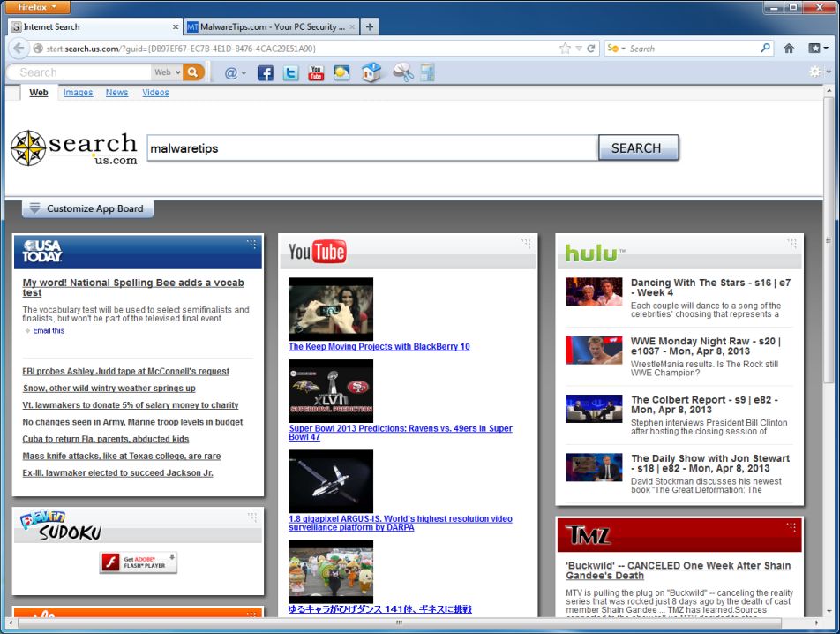Open a new tab with plus button
This screenshot has width=840, height=634.
369,26
